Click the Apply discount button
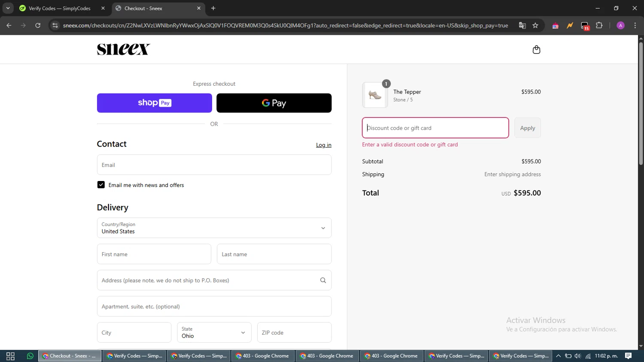 click(x=528, y=128)
